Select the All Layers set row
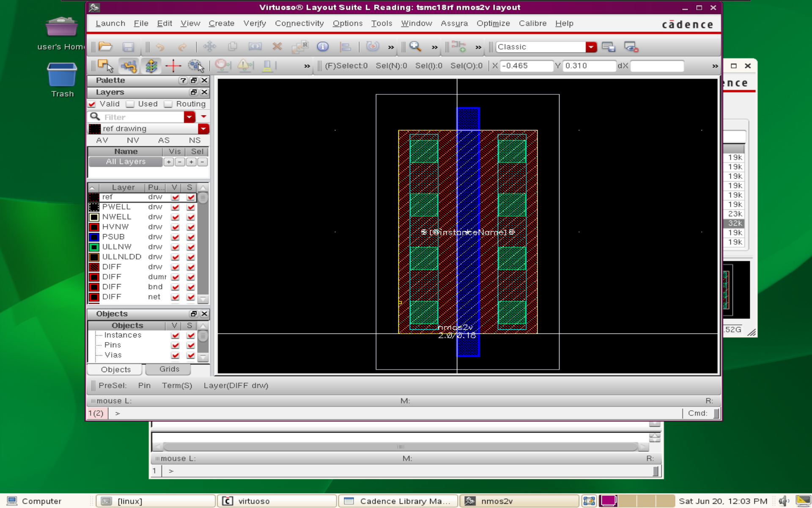Screen dimensions: 812x508 [126, 162]
